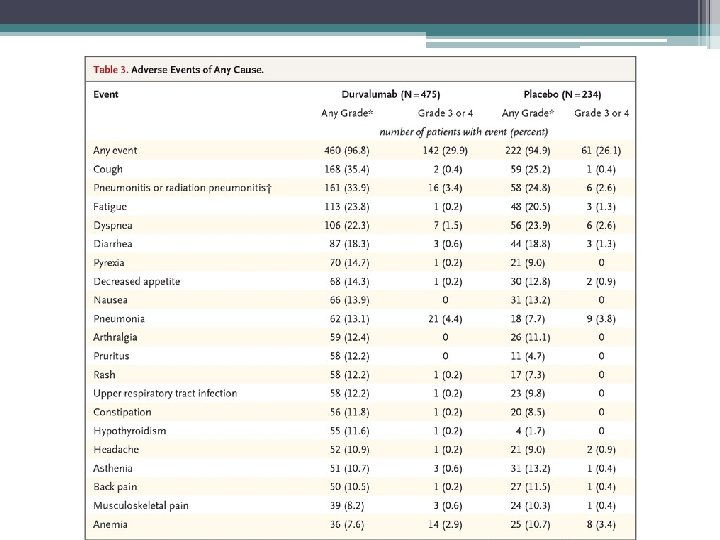Screen dimensions: 720x540
Task: Select the 'Fatigue' row label
Action: [111, 206]
